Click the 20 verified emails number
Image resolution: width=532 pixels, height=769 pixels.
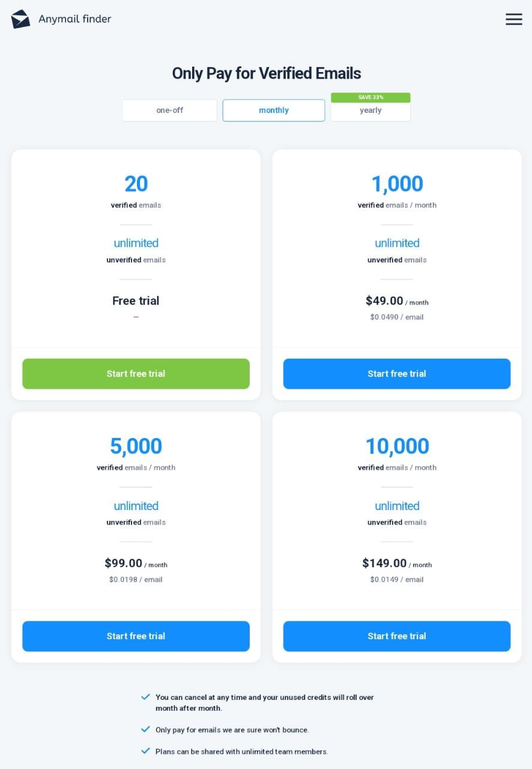(136, 184)
